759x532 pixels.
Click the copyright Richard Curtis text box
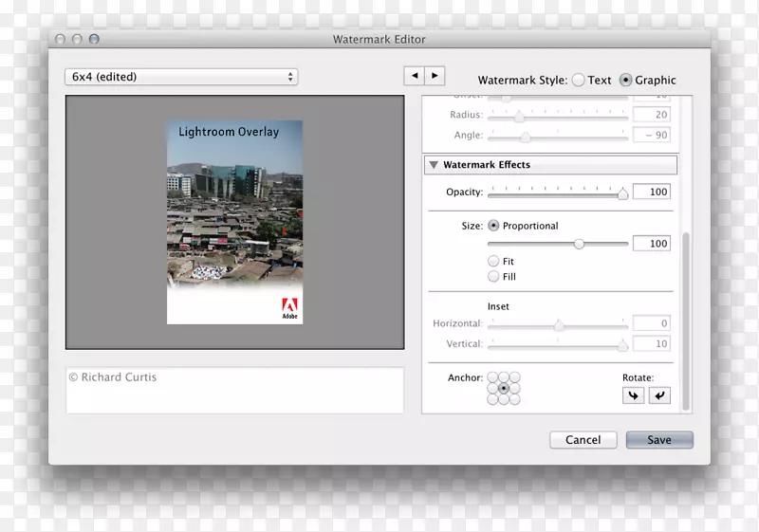click(x=234, y=390)
